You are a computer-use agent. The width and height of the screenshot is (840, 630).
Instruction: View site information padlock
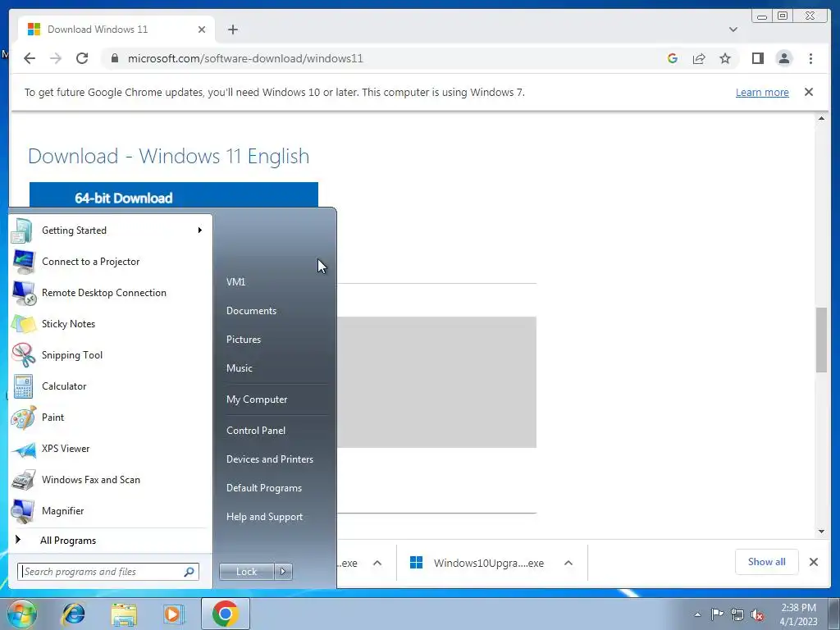tap(114, 58)
